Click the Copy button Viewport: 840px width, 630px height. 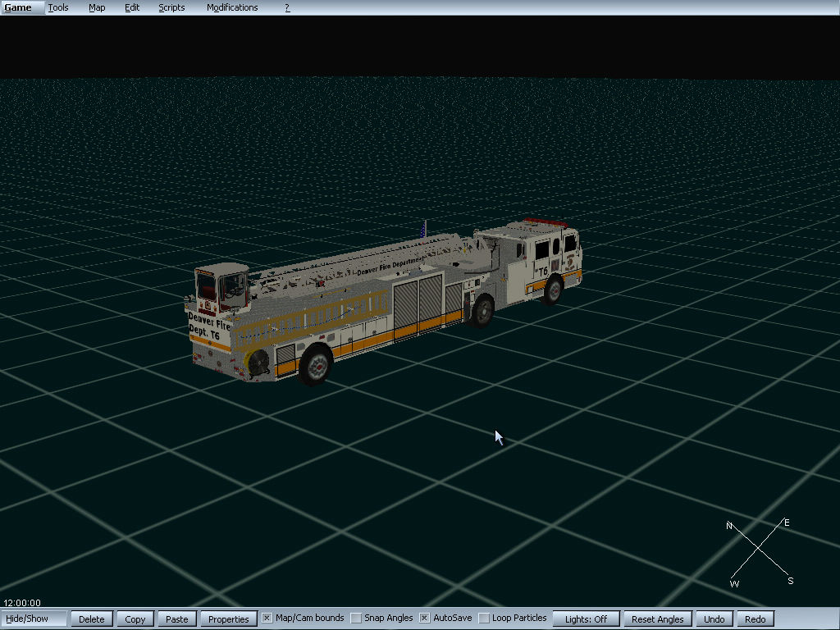click(x=135, y=619)
